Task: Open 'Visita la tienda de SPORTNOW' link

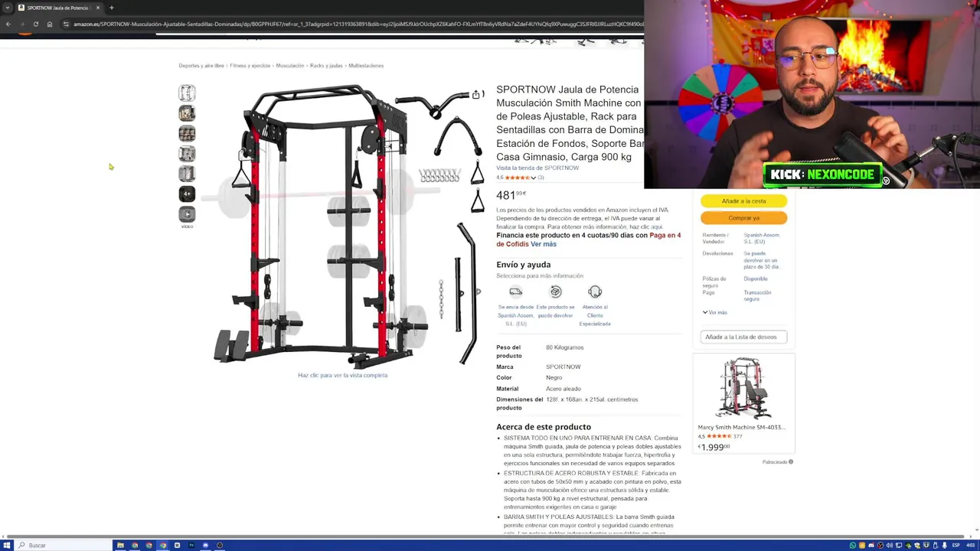Action: click(537, 168)
